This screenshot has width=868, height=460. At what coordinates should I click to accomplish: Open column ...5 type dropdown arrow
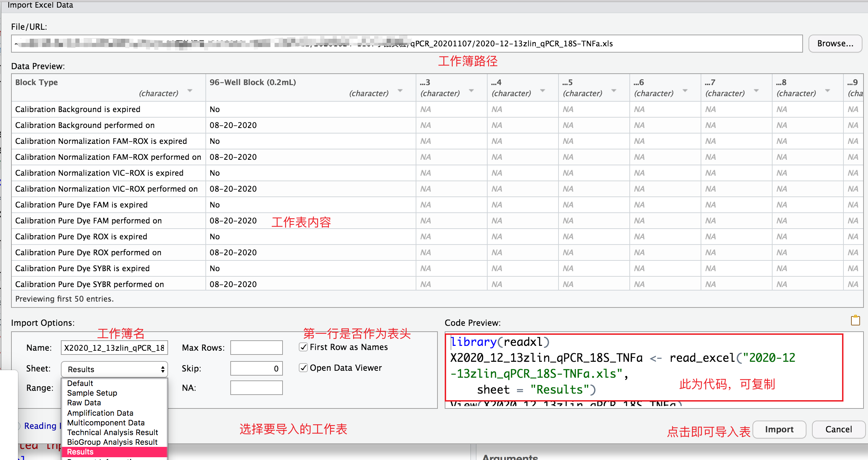point(614,91)
